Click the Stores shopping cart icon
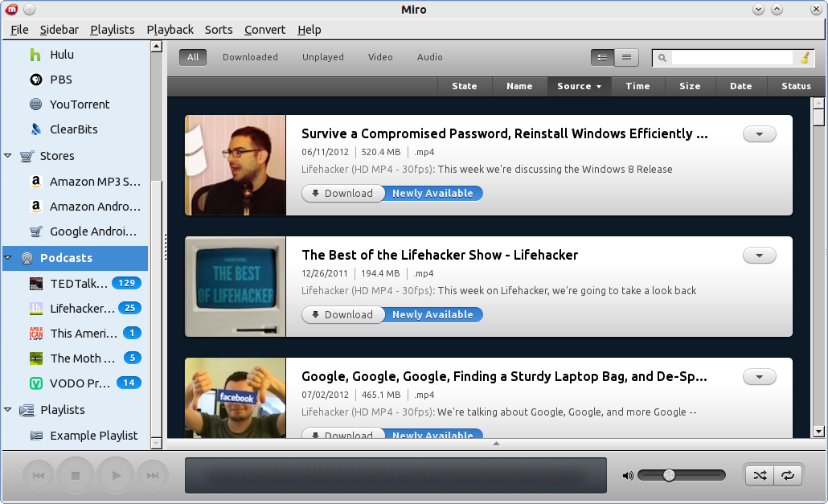The width and height of the screenshot is (828, 504). 27,156
